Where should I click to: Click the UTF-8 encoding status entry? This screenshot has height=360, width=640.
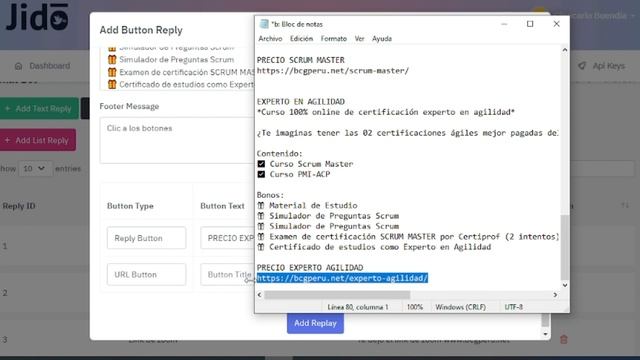(513, 307)
